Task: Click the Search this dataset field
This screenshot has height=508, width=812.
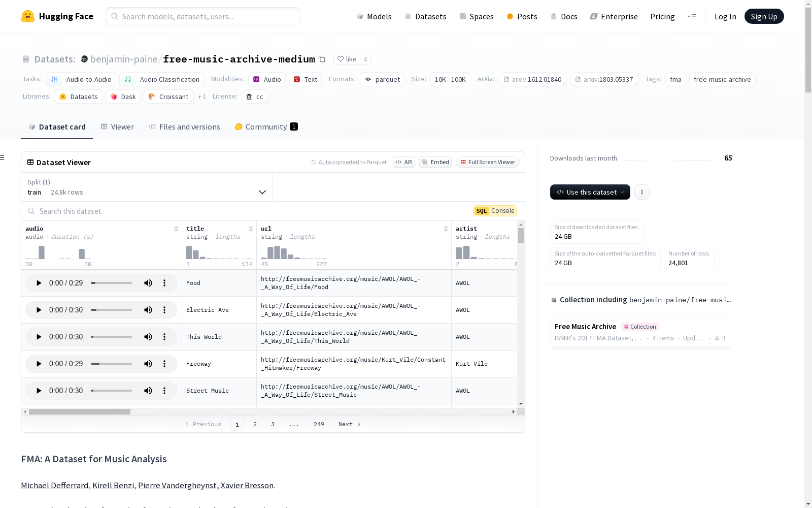Action: [249, 211]
